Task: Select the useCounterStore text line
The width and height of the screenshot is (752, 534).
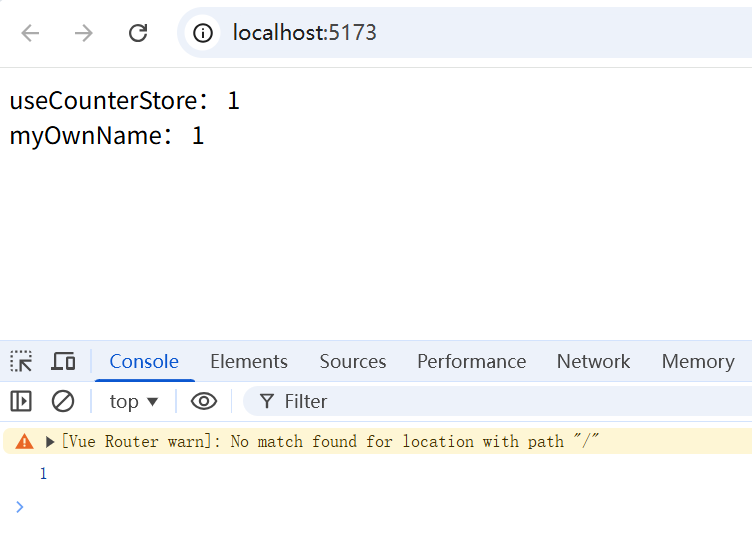Action: [x=125, y=101]
